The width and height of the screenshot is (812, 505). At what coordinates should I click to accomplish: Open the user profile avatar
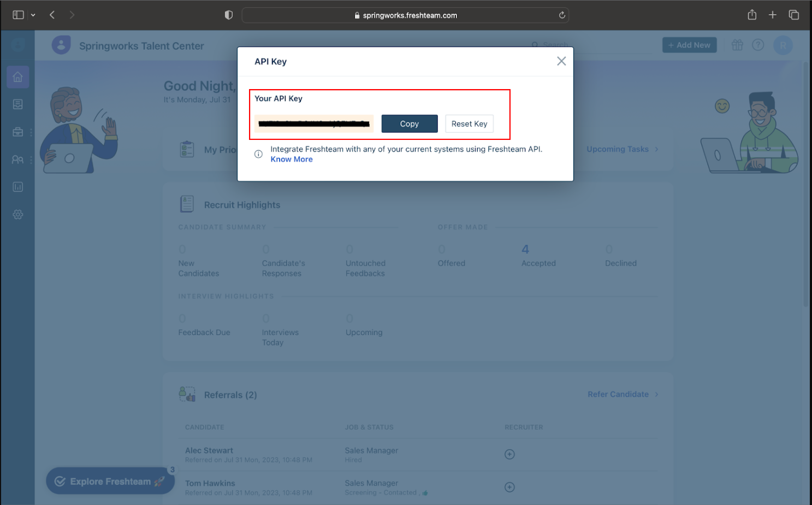783,45
